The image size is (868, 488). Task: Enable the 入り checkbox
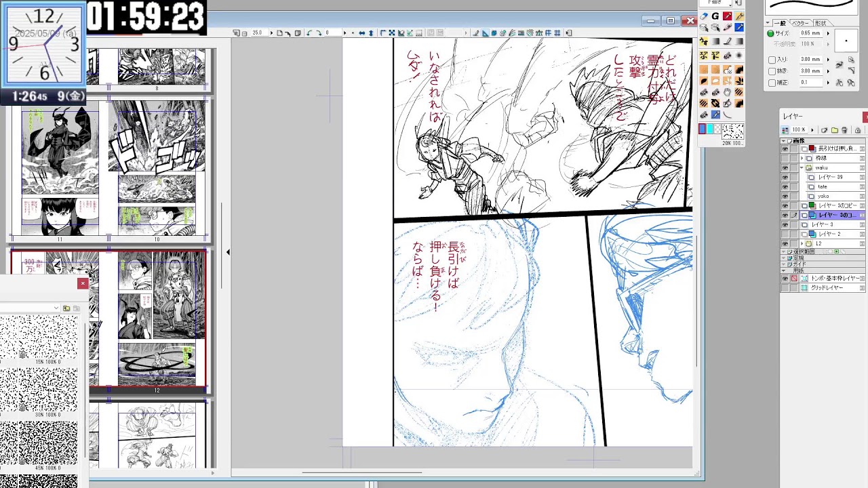tap(772, 60)
